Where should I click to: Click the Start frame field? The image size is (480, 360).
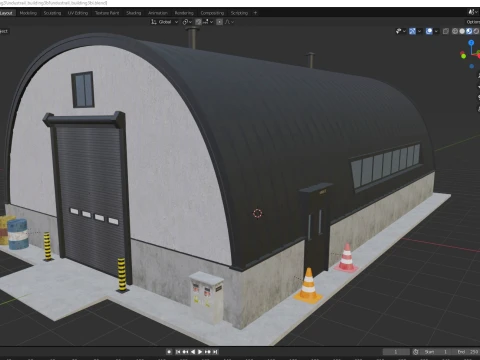[435, 352]
